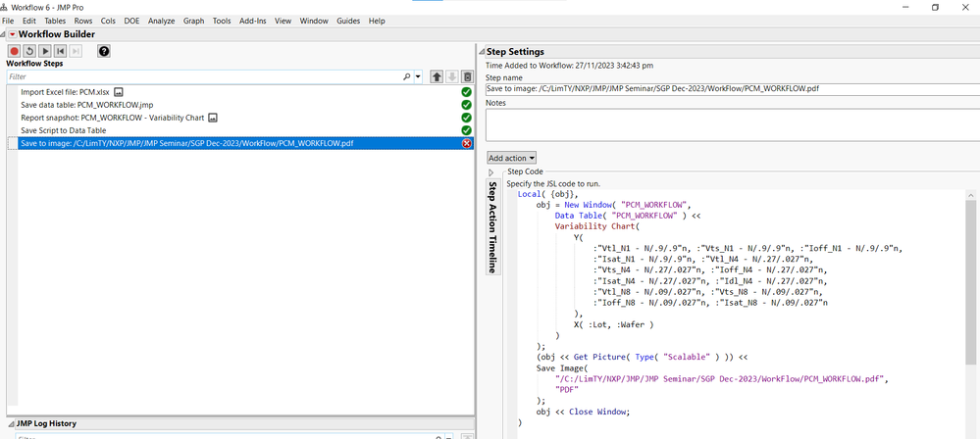Screen dimensions: 980x439
Task: Select the Save Script to Data Table step
Action: (64, 130)
